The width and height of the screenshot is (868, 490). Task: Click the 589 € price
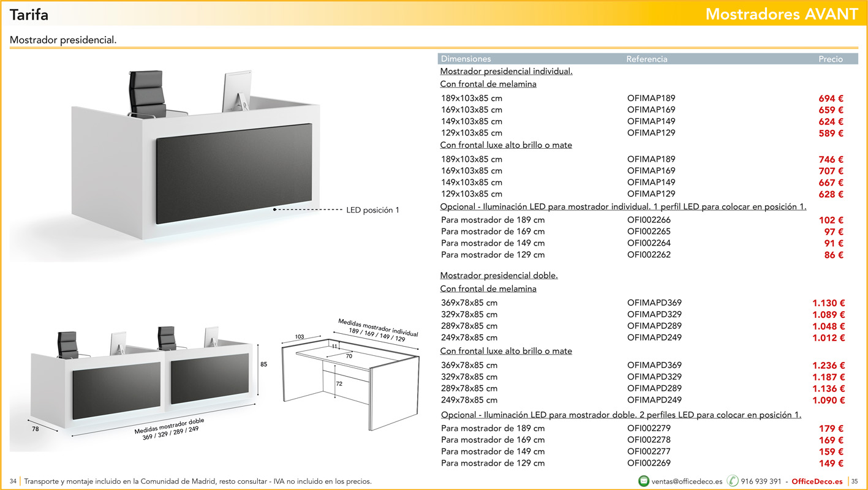831,133
